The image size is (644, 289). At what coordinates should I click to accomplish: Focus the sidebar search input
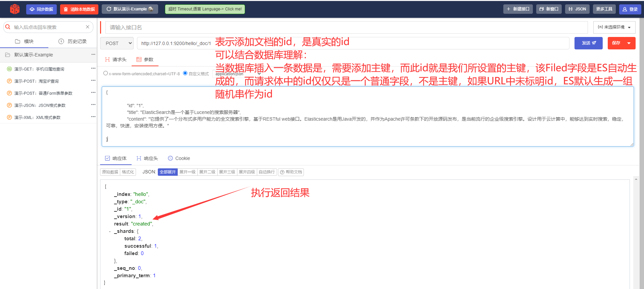pyautogui.click(x=48, y=27)
